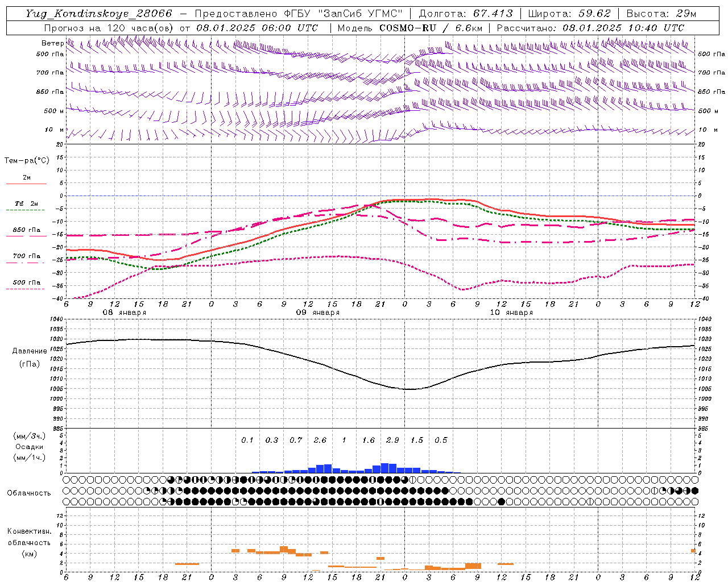This screenshot has height=582, width=728.
Task: Click the 850 гПа temperature legend entry
Action: 27,230
